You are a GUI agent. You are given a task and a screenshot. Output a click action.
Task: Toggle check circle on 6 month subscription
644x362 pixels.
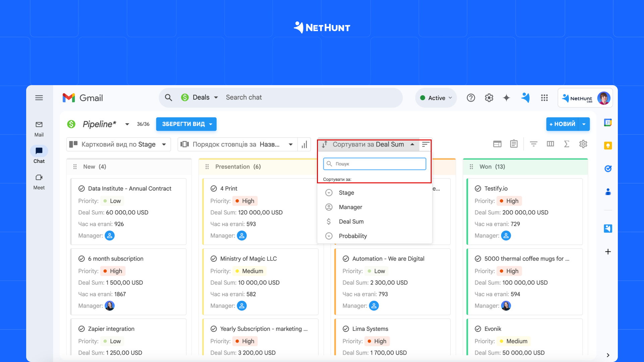point(82,259)
